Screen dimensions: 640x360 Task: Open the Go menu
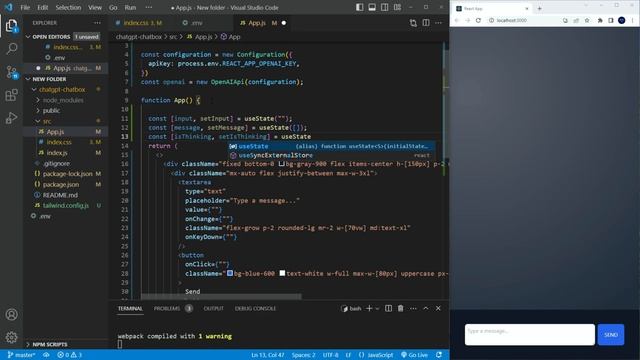click(x=113, y=7)
